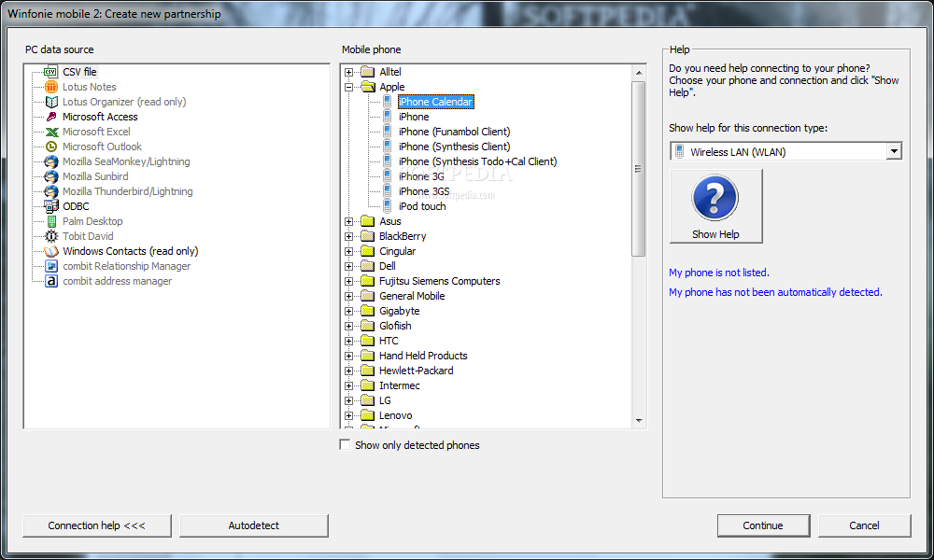The width and height of the screenshot is (934, 560).
Task: Click the phone list scroll-up arrow
Action: [639, 73]
